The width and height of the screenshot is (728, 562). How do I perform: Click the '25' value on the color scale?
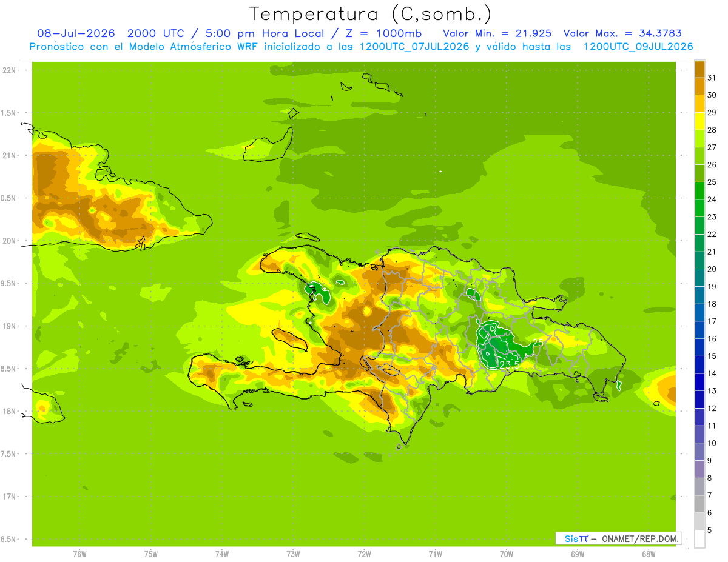click(712, 182)
